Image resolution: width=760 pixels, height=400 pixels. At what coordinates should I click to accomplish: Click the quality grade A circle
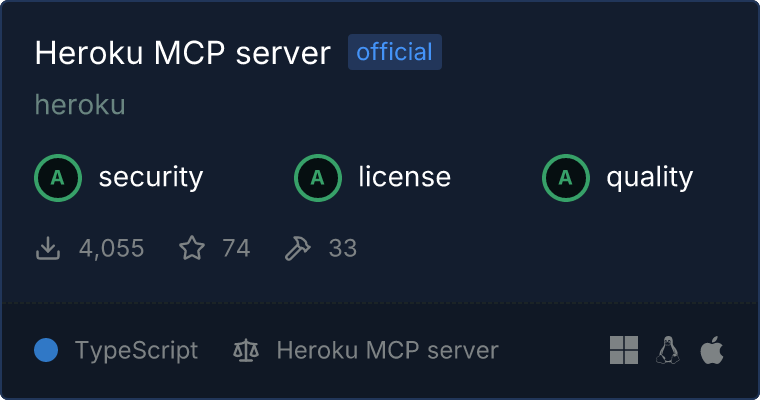click(566, 178)
